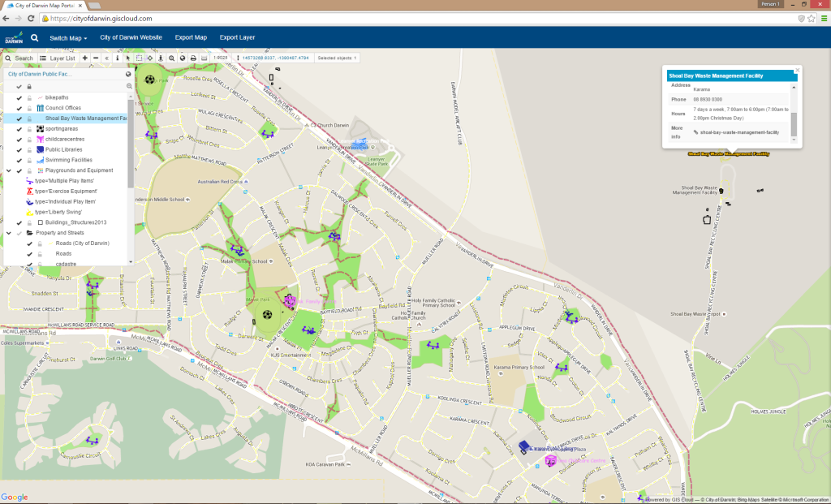Zoom out with the minus tool
Viewport: 831px width, 504px height.
96,58
